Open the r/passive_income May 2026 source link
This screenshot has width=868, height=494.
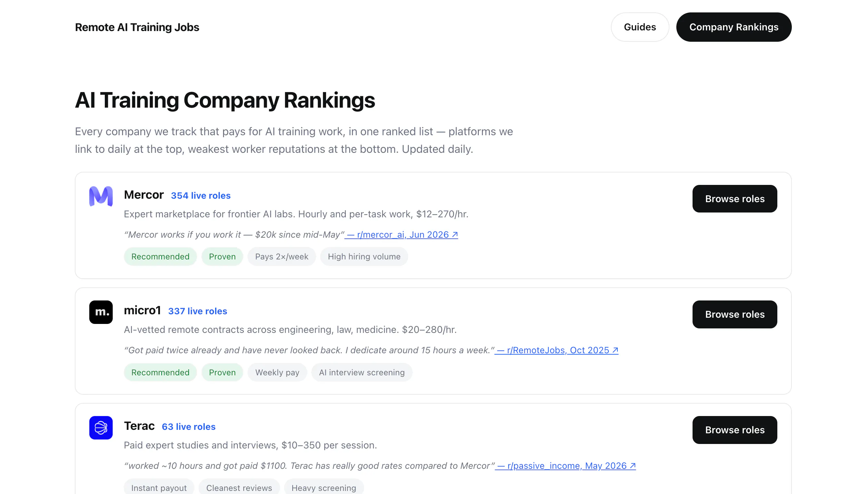click(566, 466)
